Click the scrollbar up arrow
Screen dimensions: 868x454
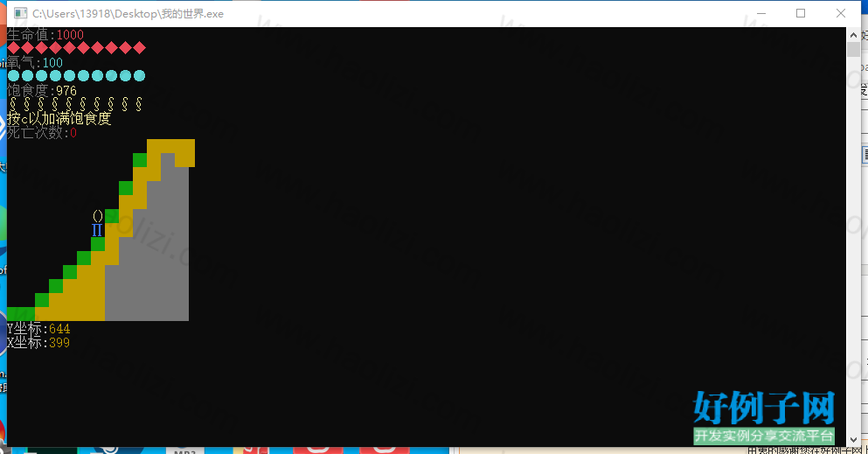point(853,35)
